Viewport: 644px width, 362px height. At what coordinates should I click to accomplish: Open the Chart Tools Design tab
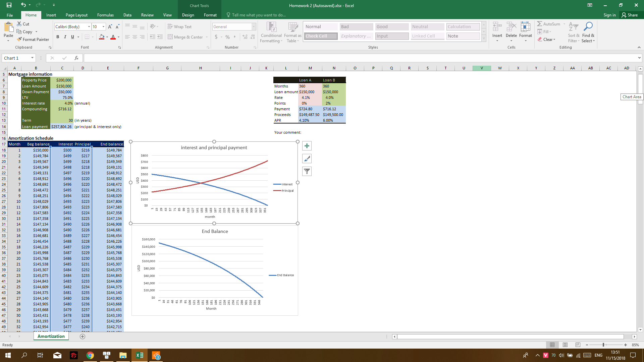188,15
